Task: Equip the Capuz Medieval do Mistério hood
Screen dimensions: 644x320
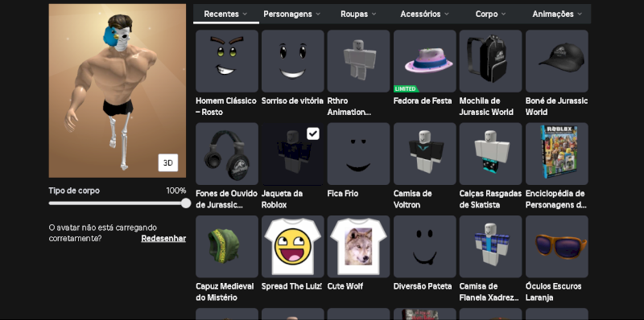Action: (x=227, y=246)
